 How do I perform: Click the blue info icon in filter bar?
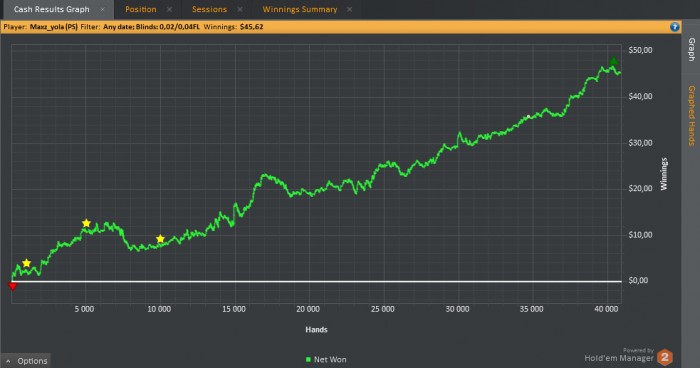click(x=675, y=27)
